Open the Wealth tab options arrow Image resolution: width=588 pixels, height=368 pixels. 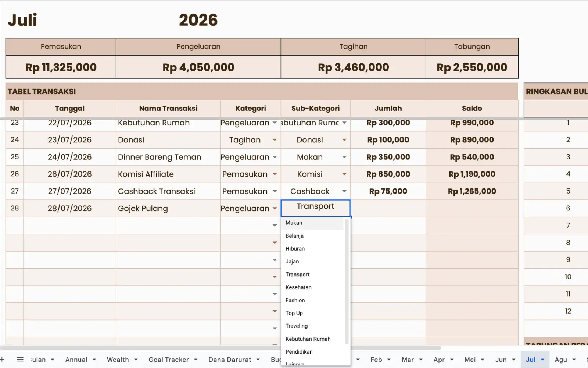136,360
